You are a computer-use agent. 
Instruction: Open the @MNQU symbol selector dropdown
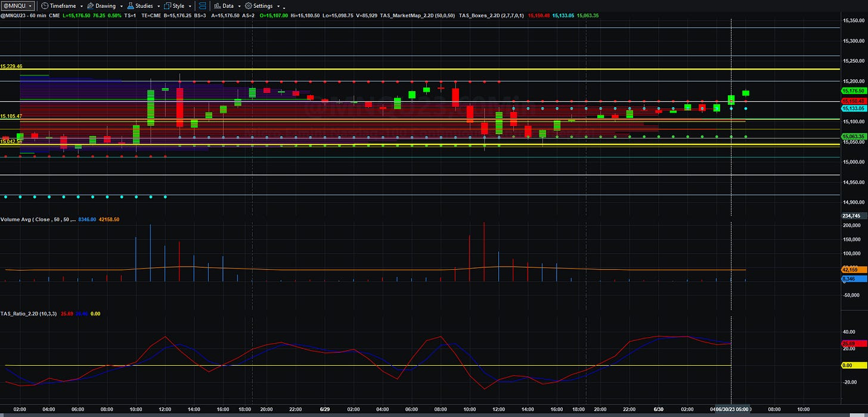17,6
